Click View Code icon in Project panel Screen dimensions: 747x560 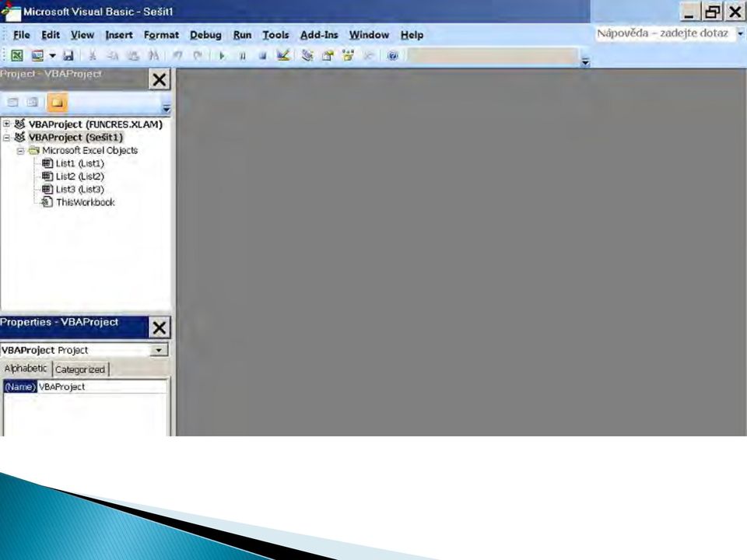(13, 103)
